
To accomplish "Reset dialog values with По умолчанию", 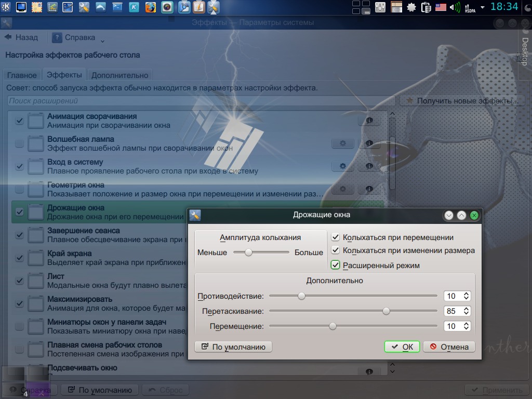I will coord(233,347).
